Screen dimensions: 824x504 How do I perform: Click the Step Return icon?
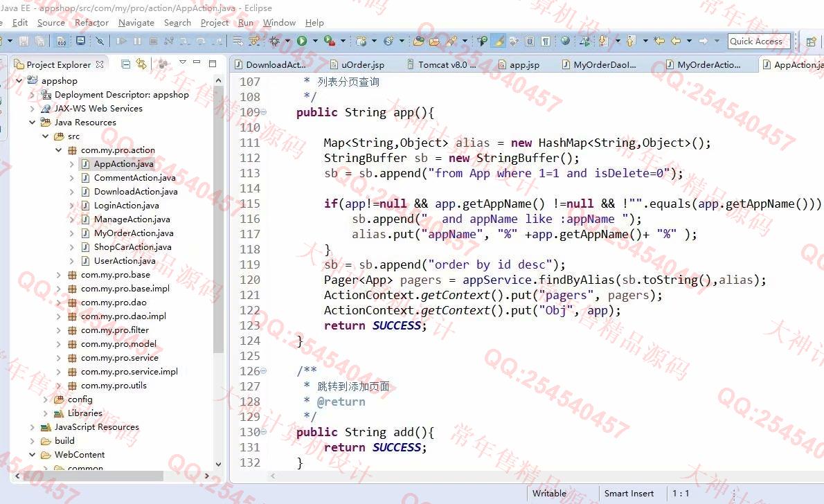pos(217,41)
